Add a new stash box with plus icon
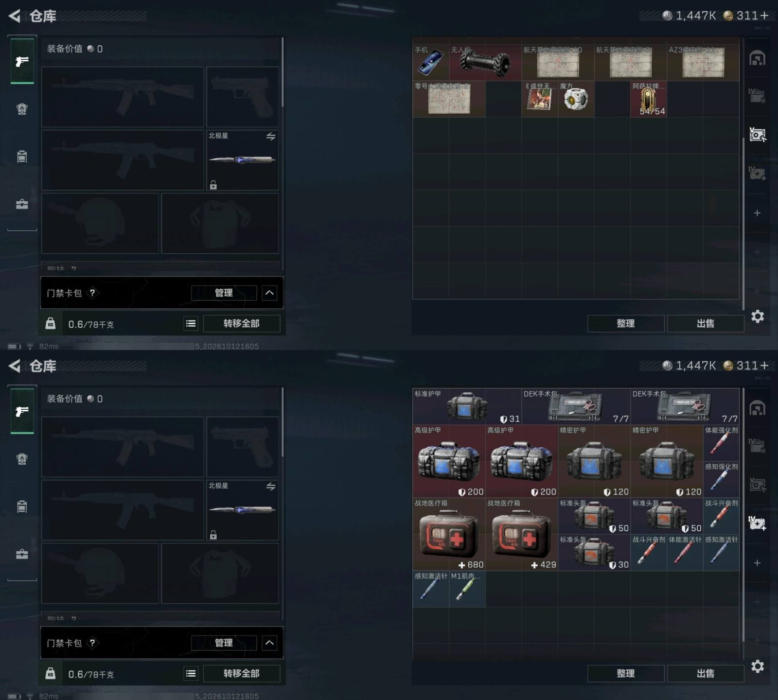This screenshot has height=700, width=778. tap(757, 213)
